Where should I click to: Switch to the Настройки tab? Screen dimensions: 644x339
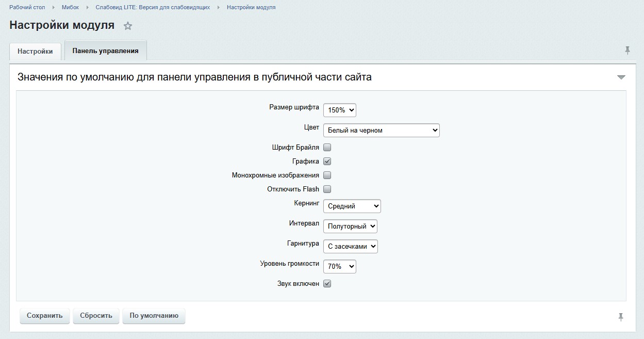point(35,52)
